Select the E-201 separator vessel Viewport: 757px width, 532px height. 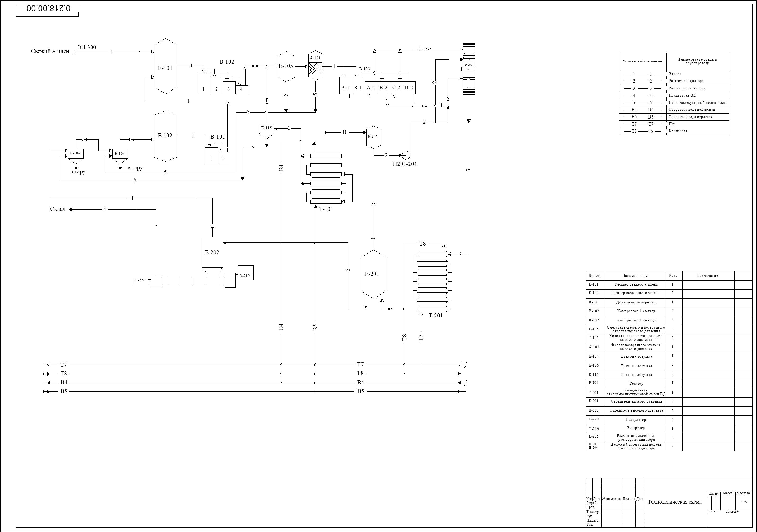coord(373,274)
